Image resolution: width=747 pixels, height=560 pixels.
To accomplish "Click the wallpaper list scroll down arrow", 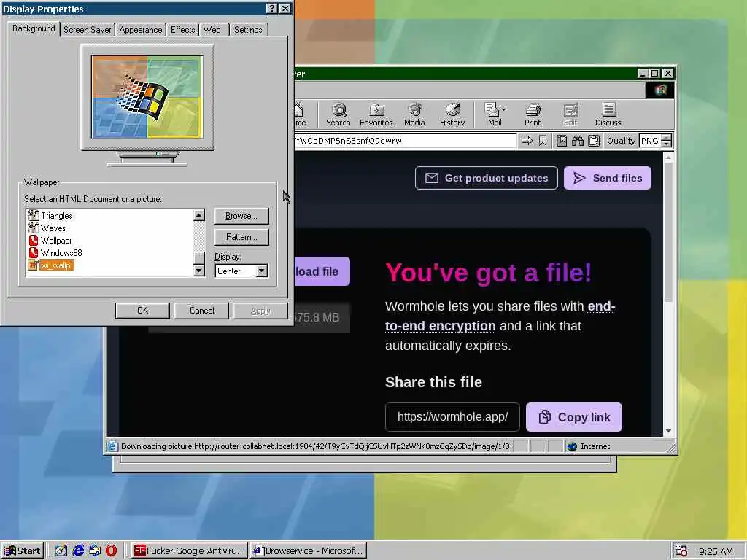I will click(x=199, y=271).
